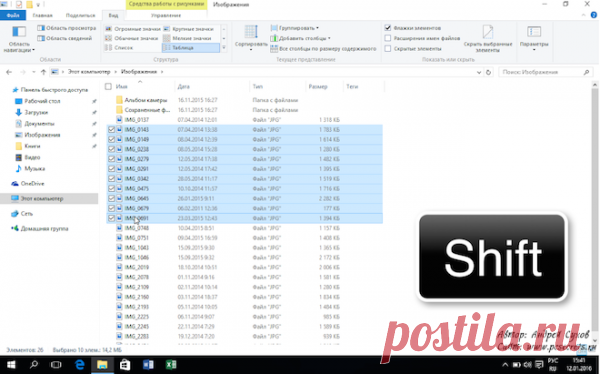The height and width of the screenshot is (374, 600).
Task: Open Microsoft Edge from the taskbar
Action: click(x=80, y=365)
